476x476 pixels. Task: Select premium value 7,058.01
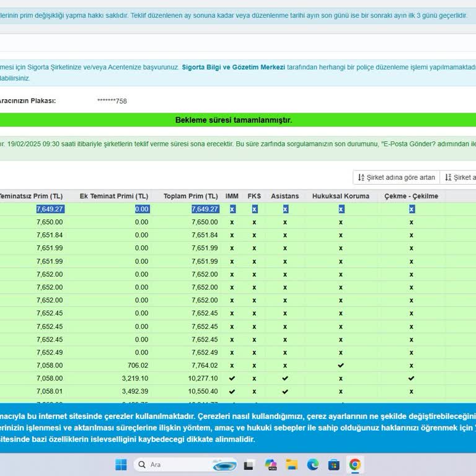50,392
